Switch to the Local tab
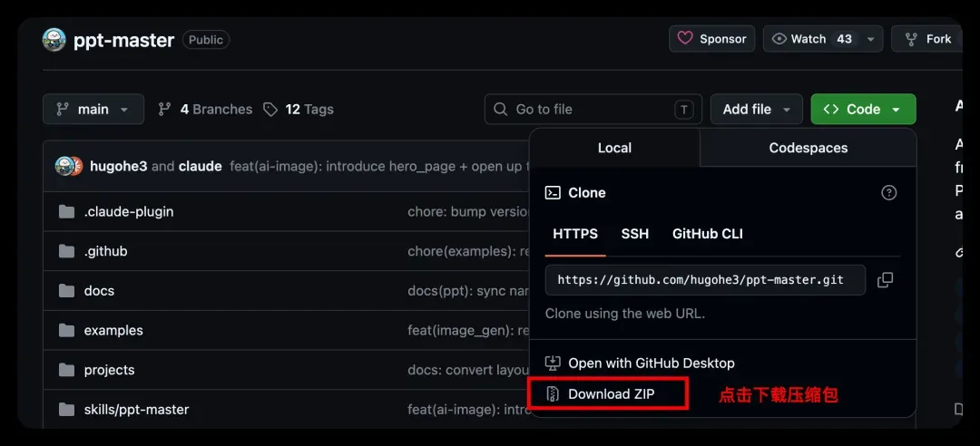 coord(614,148)
